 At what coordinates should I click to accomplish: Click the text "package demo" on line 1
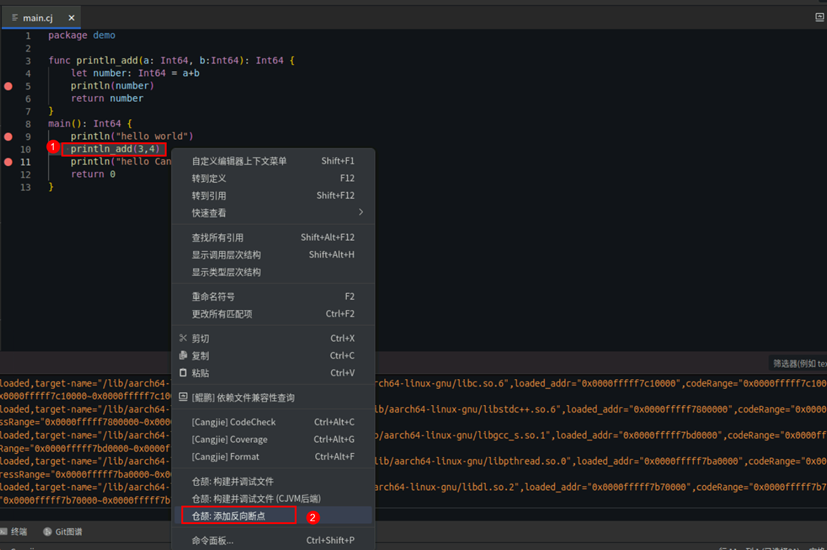(82, 35)
